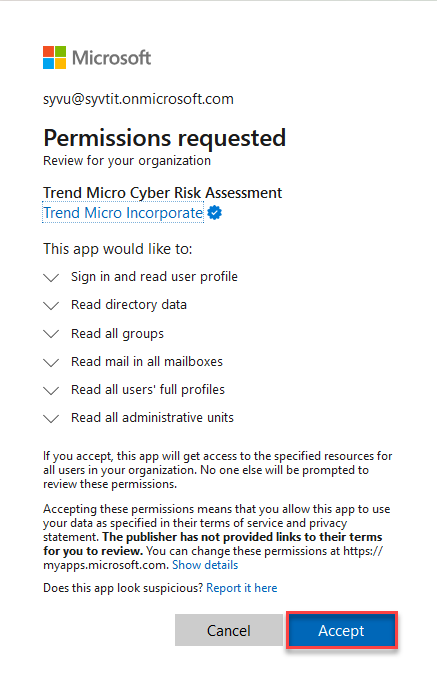The width and height of the screenshot is (437, 687).
Task: Expand the Sign in and read user profile chevron
Action: [51, 278]
